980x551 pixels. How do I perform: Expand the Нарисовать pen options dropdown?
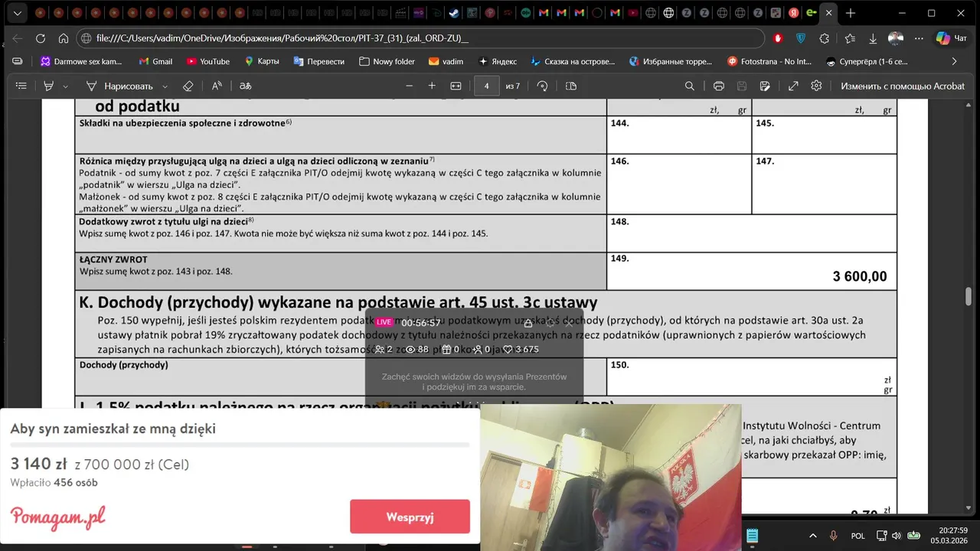click(x=165, y=86)
